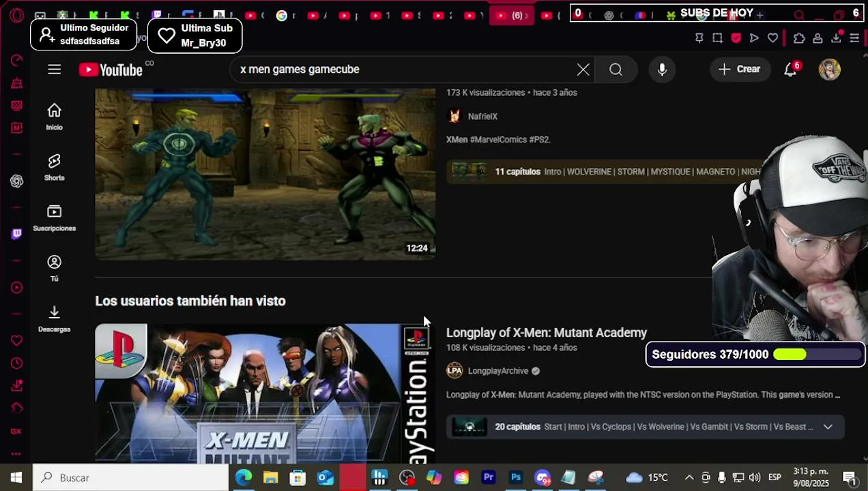Image resolution: width=868 pixels, height=491 pixels.
Task: Click the NafrielX channel avatar
Action: [454, 117]
